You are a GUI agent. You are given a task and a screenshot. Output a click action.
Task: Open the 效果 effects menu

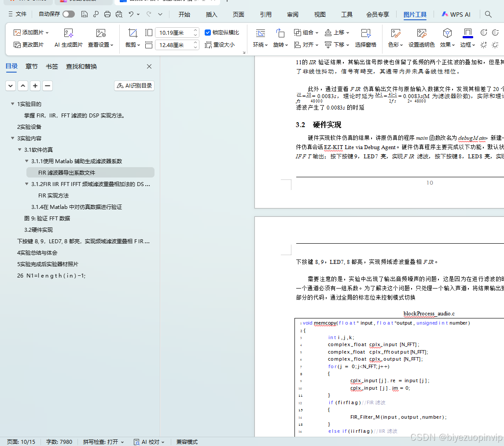pos(447,38)
